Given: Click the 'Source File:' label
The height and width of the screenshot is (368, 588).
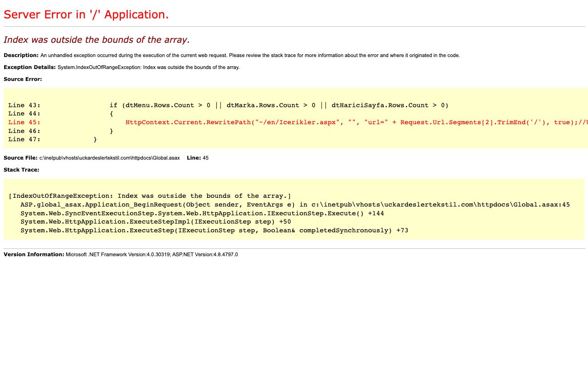Looking at the screenshot, I should coord(21,158).
